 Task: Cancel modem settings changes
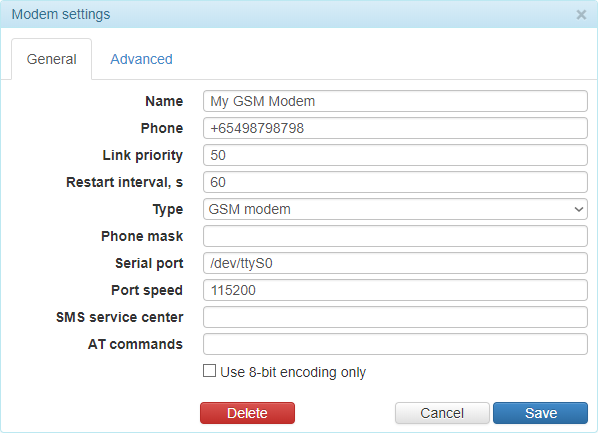point(442,413)
